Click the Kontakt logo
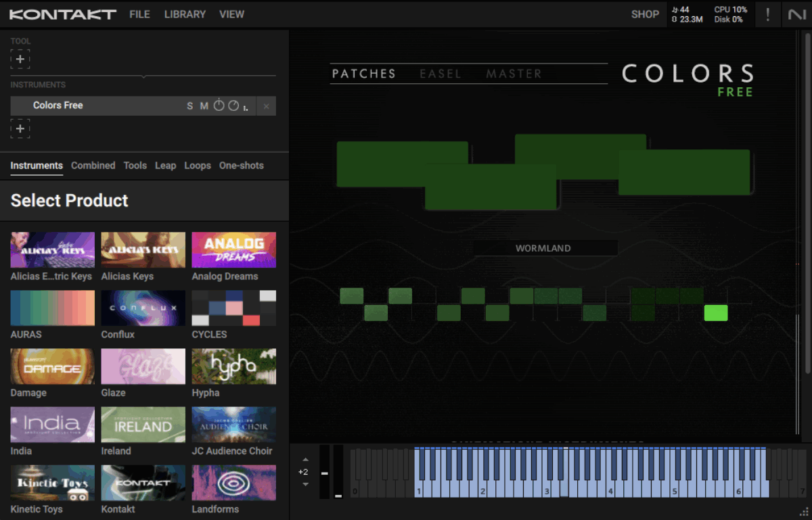 [x=63, y=14]
